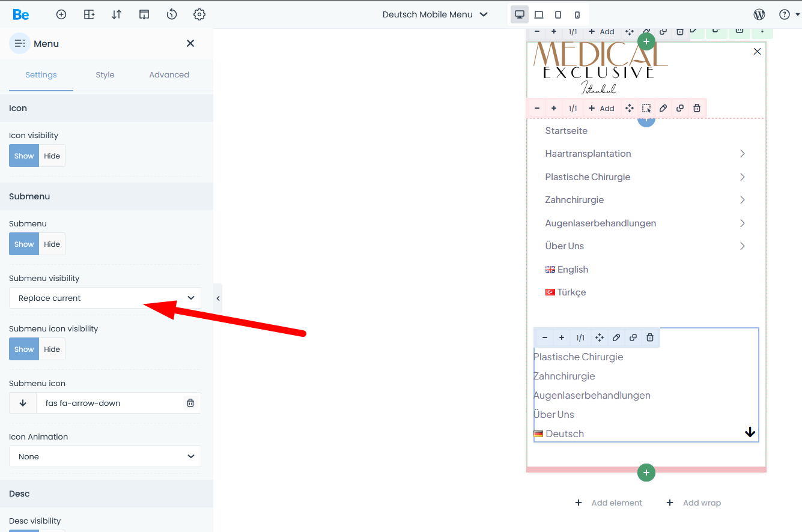Viewport: 802px width, 532px height.
Task: Collapse the left sidebar panel handle
Action: [x=217, y=298]
